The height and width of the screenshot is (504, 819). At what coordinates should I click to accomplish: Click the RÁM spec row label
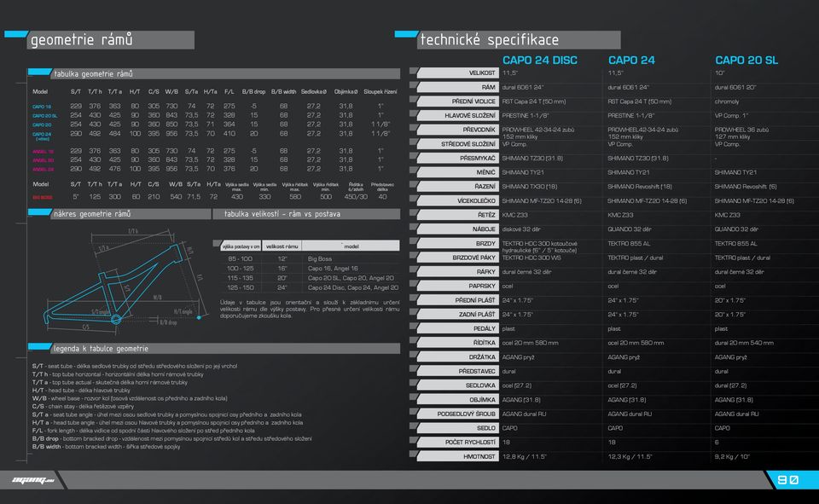click(x=457, y=87)
